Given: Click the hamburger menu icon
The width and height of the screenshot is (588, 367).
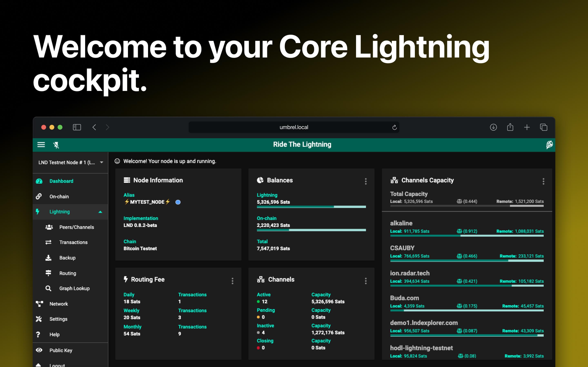Looking at the screenshot, I should [x=41, y=145].
